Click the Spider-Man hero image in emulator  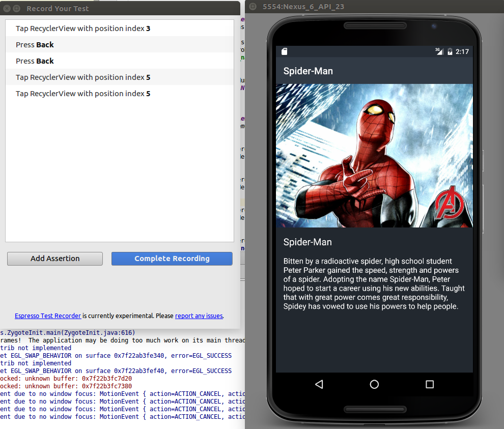[x=374, y=156]
